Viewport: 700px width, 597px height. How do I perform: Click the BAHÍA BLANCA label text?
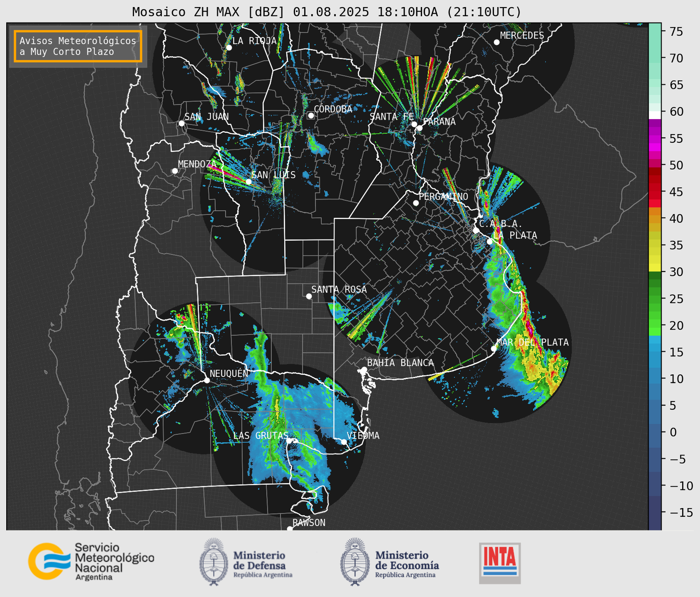coord(400,363)
